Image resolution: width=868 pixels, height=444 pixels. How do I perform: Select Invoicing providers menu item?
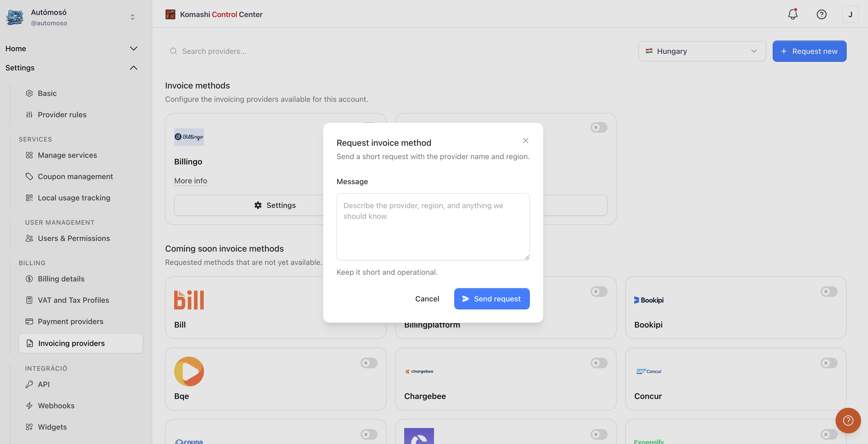81,343
